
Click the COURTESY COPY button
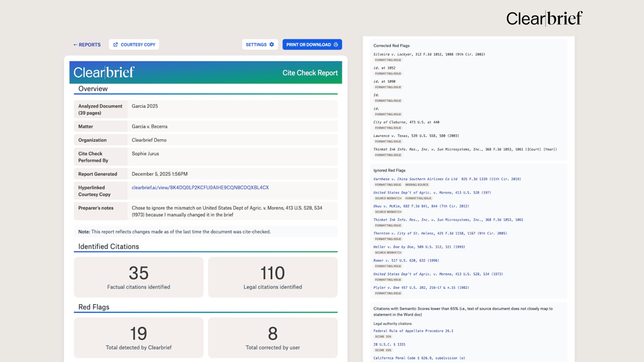[134, 44]
